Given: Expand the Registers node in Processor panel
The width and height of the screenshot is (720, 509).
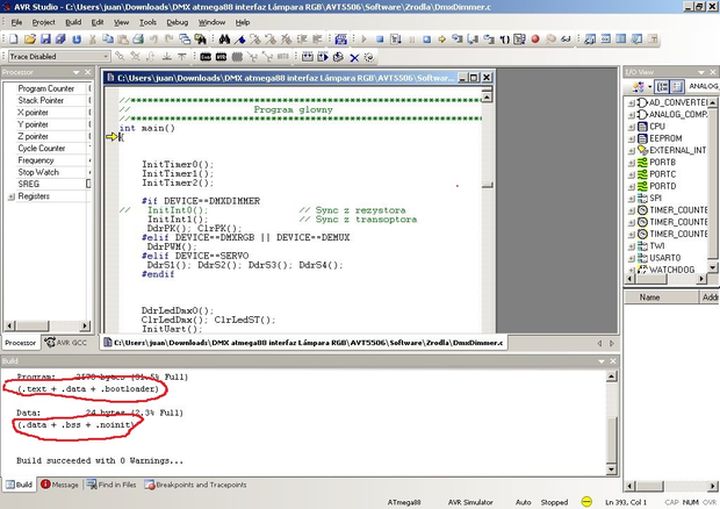Looking at the screenshot, I should (11, 197).
